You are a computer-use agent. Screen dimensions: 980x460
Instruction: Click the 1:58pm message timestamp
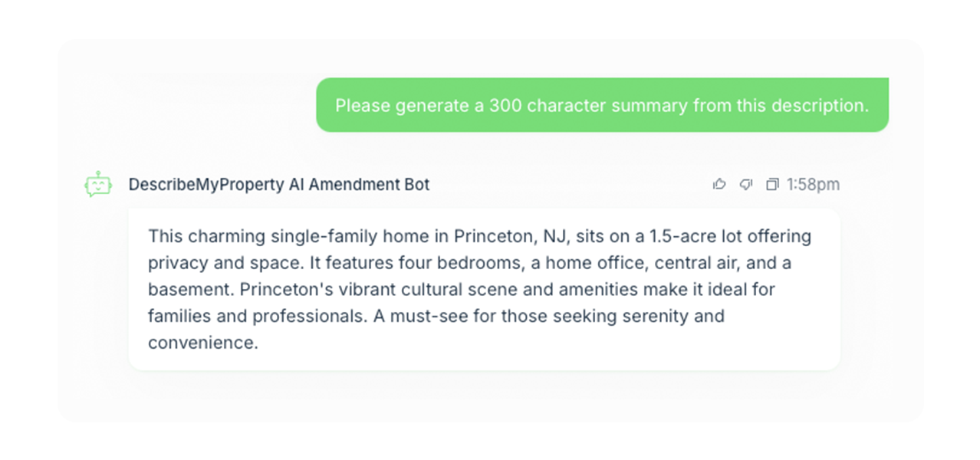813,185
